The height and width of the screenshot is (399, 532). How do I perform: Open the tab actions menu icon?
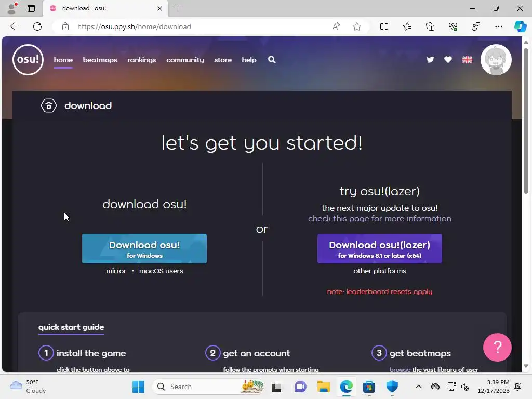pos(31,8)
